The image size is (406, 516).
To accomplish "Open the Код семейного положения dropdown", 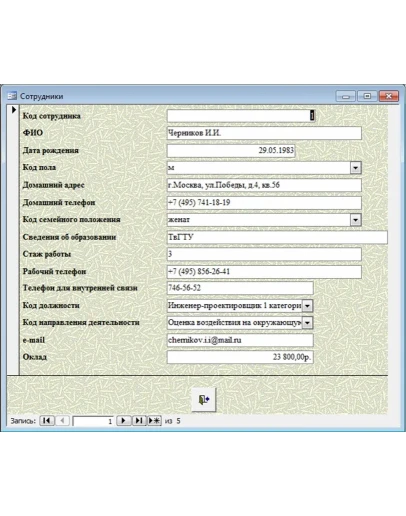I will point(356,220).
